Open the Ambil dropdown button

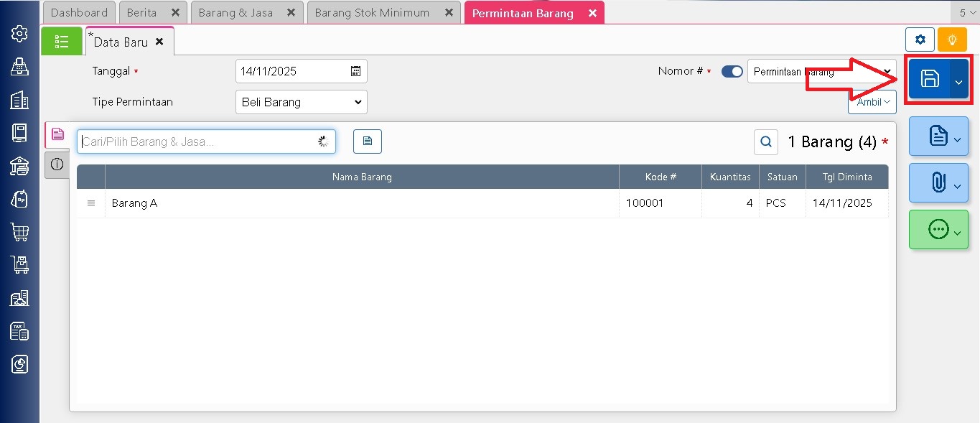[872, 102]
